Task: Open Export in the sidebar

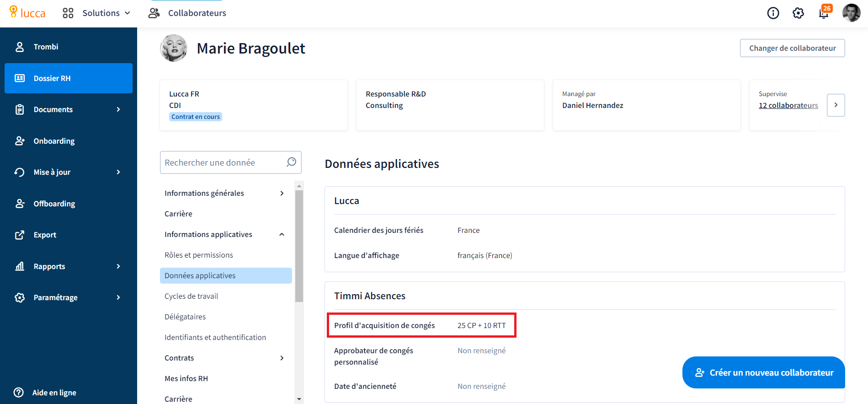Action: tap(69, 235)
